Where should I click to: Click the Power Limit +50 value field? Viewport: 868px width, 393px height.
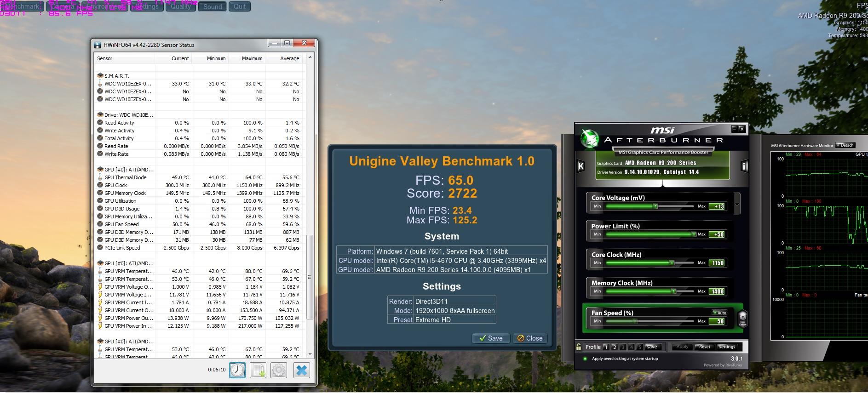coord(717,234)
